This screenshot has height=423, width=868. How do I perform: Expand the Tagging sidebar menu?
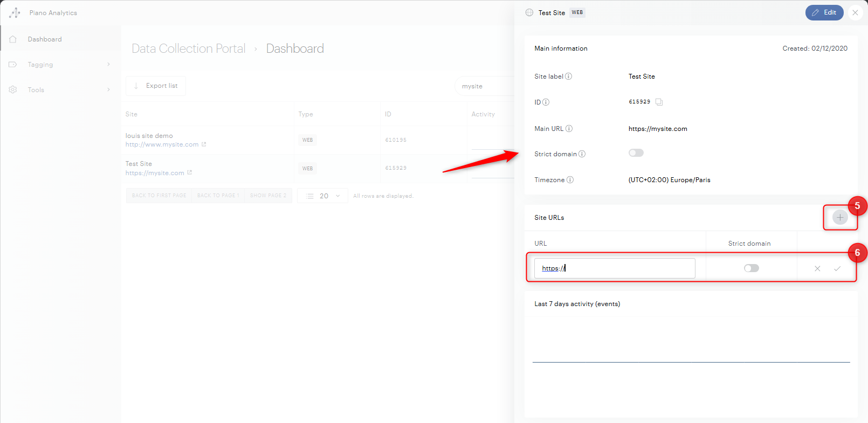[59, 65]
